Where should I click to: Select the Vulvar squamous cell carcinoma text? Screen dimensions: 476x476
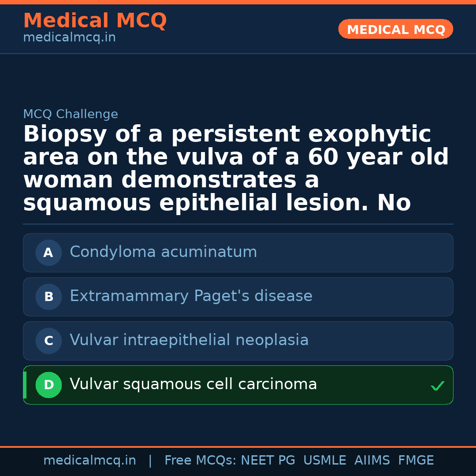(193, 384)
